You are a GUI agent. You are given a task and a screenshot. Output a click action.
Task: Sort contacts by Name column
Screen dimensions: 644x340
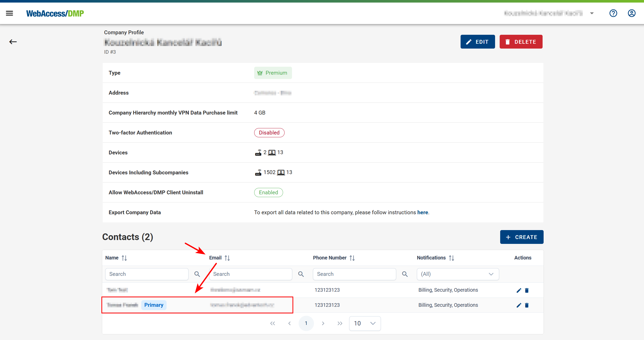point(124,258)
